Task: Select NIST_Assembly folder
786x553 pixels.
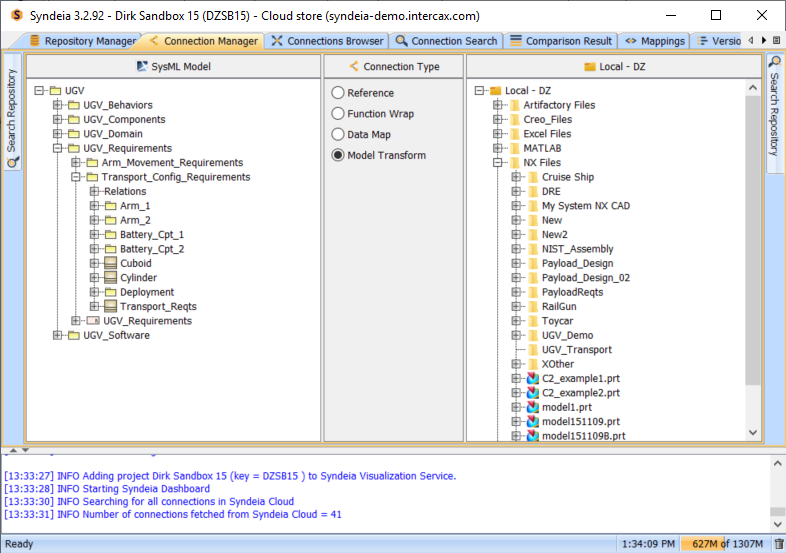Action: [577, 249]
